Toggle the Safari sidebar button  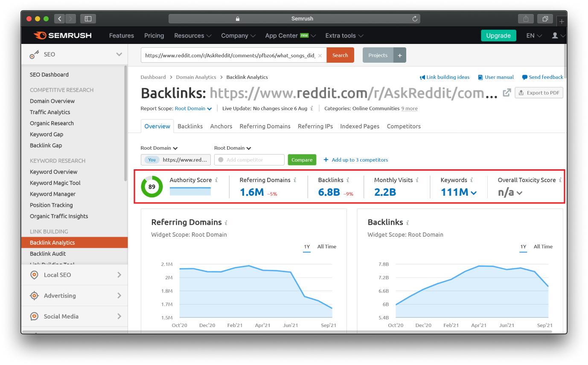point(88,18)
